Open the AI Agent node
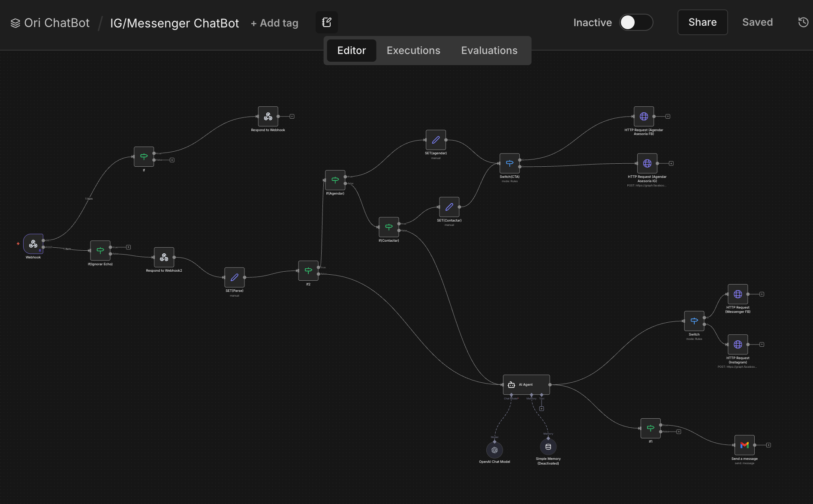The width and height of the screenshot is (813, 504). (x=526, y=384)
